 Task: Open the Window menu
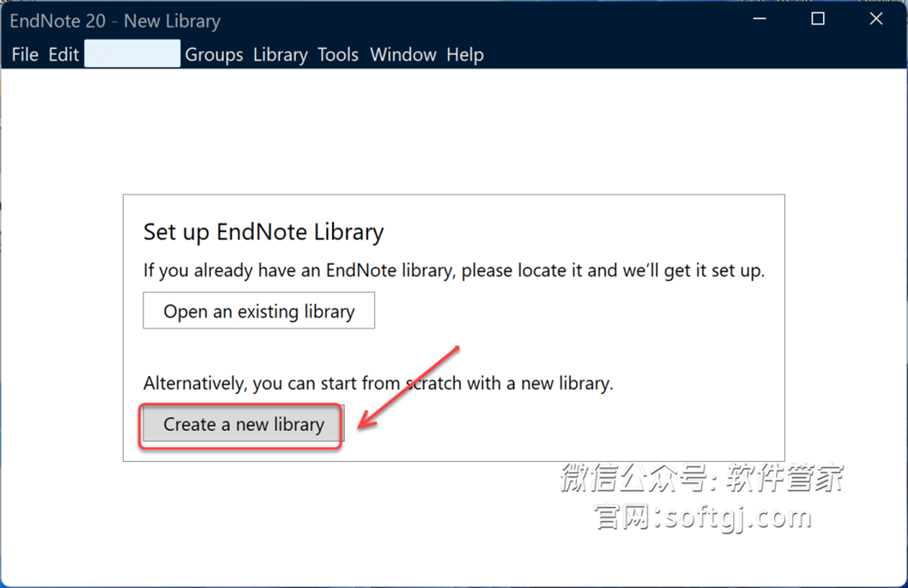coord(403,54)
